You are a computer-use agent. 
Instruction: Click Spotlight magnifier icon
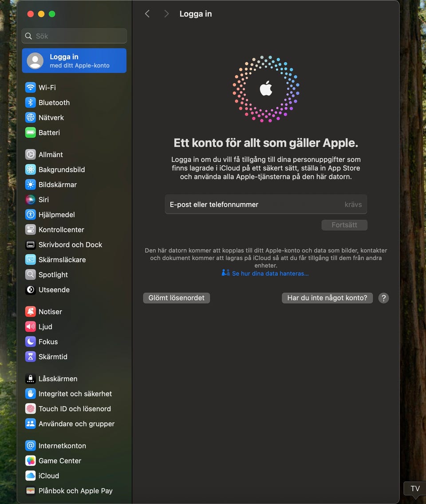click(31, 274)
